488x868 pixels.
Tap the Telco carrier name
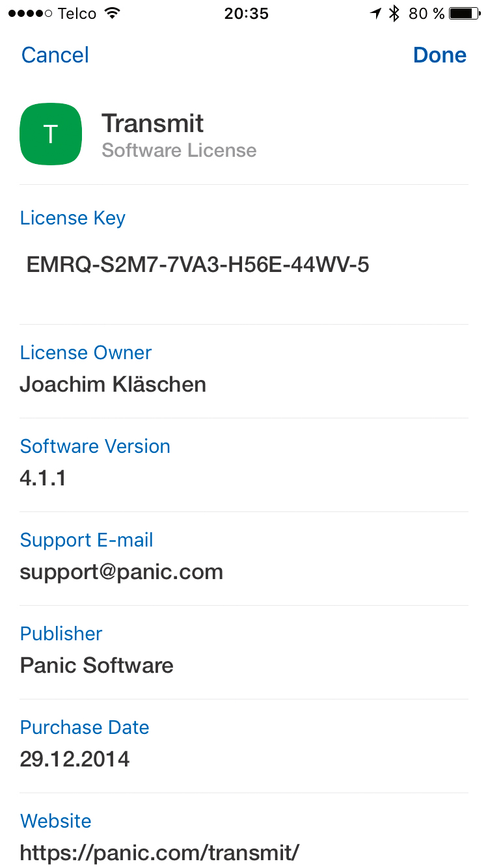tap(77, 14)
